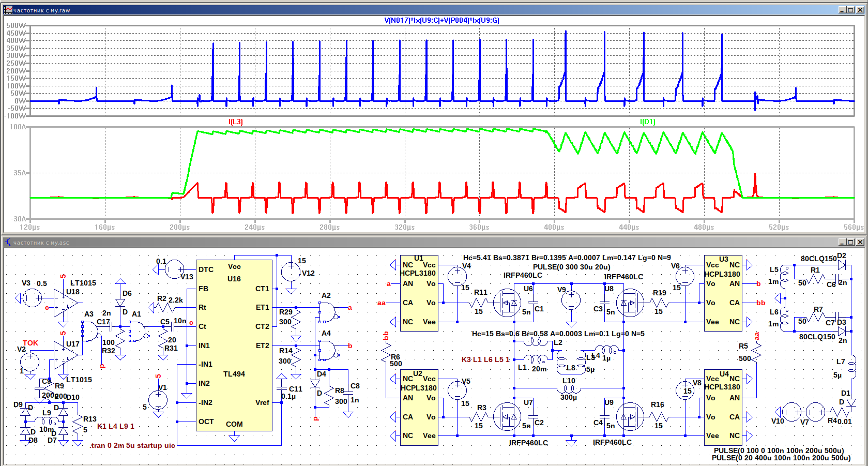Click the D6 diode symbol
This screenshot has width=868, height=466.
pyautogui.click(x=120, y=303)
